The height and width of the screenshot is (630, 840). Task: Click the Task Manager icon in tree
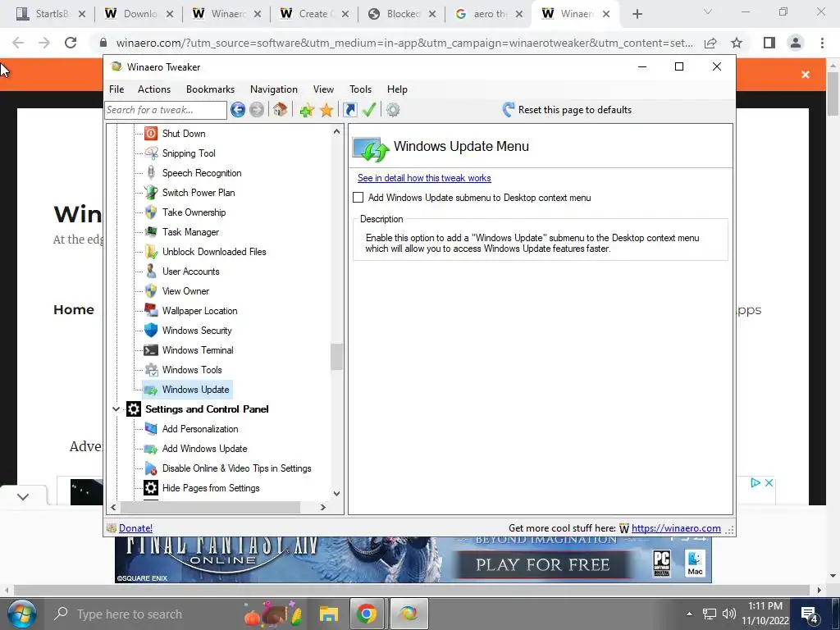coord(151,232)
